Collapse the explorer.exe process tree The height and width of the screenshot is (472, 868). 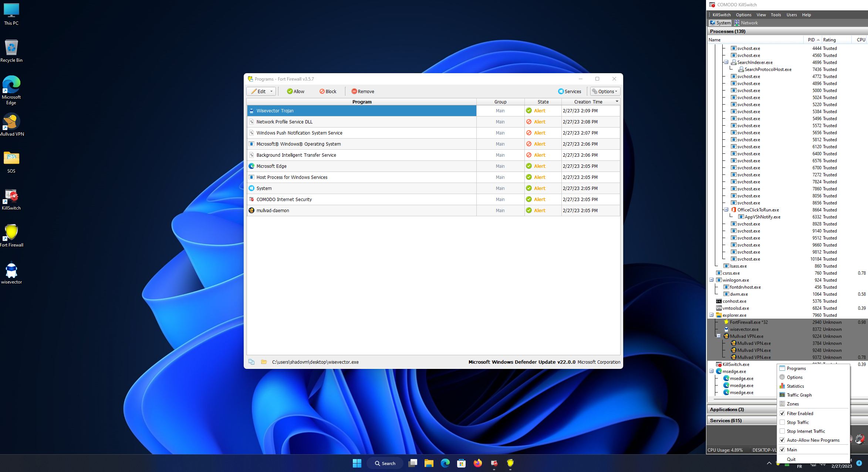712,315
